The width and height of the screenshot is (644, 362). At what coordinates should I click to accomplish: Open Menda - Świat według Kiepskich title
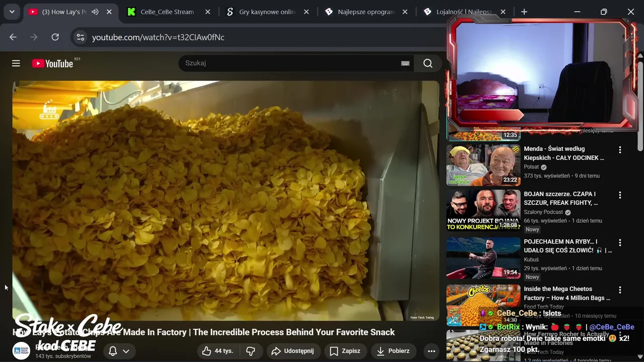564,153
